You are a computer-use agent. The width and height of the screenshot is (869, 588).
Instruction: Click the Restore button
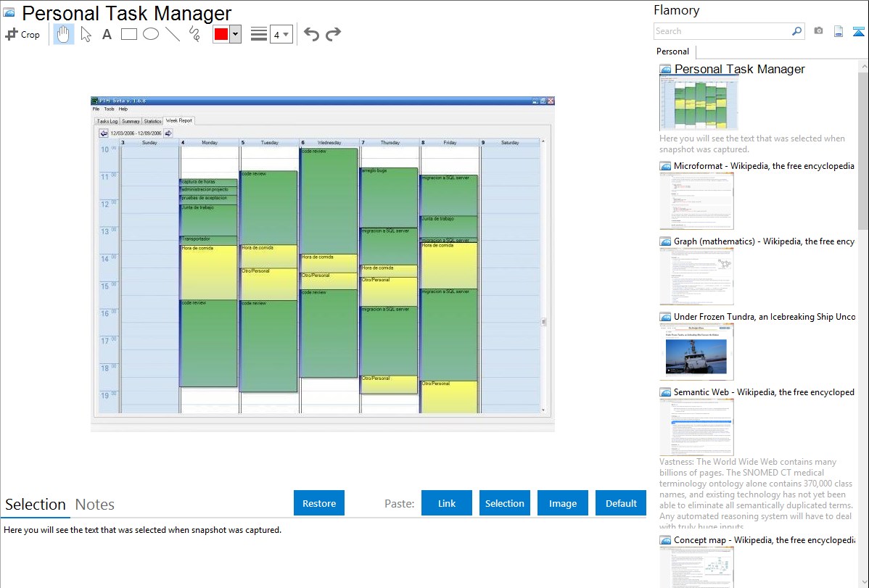[x=319, y=502]
